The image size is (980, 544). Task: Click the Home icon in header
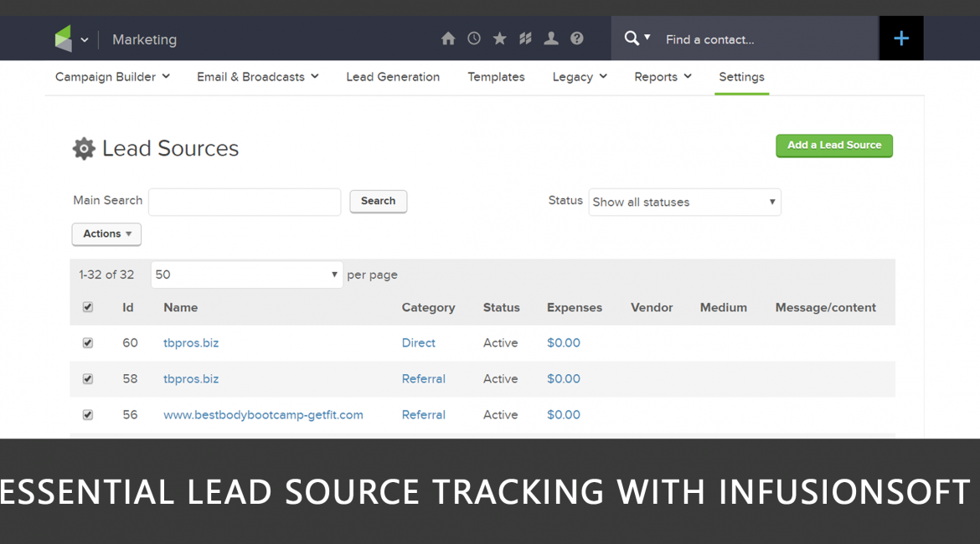point(448,38)
